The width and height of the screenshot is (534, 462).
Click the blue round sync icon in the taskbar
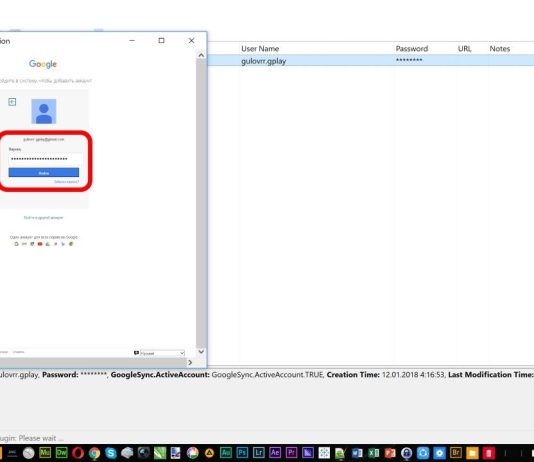click(423, 453)
